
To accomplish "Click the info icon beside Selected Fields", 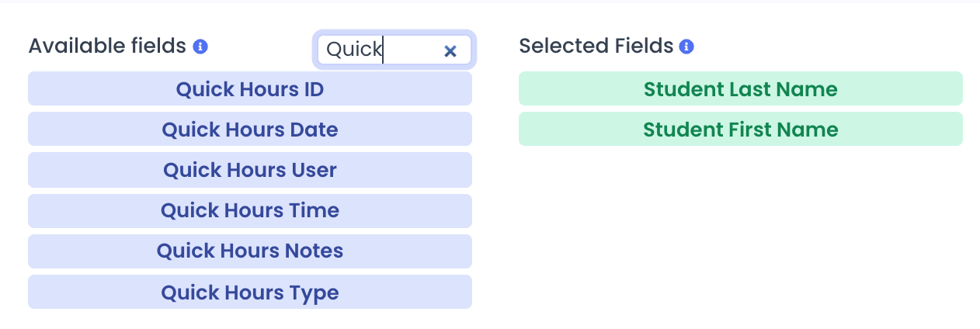I will coord(686,47).
